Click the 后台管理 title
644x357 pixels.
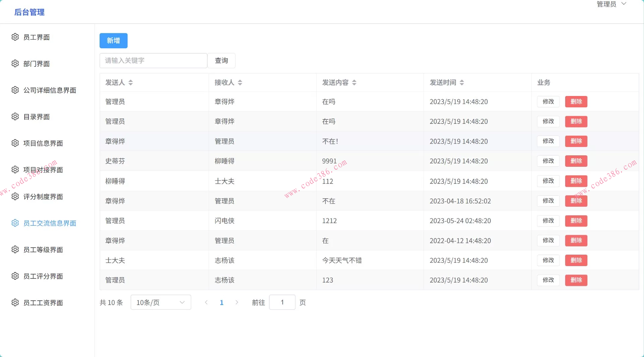click(x=30, y=12)
